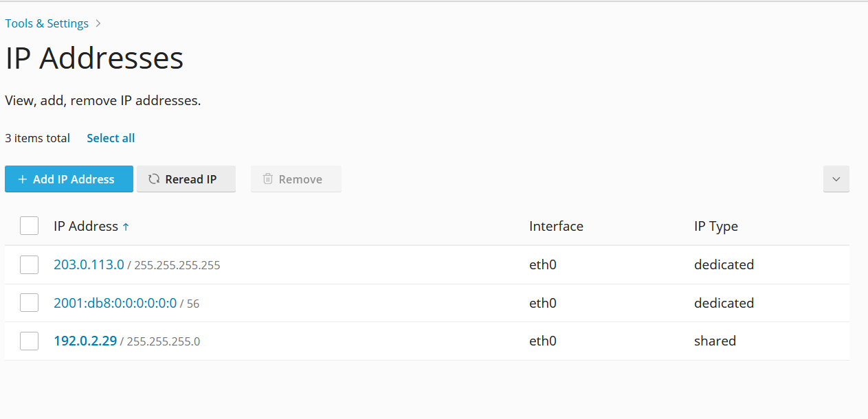Select the checkbox for 203.0.113.0

29,264
